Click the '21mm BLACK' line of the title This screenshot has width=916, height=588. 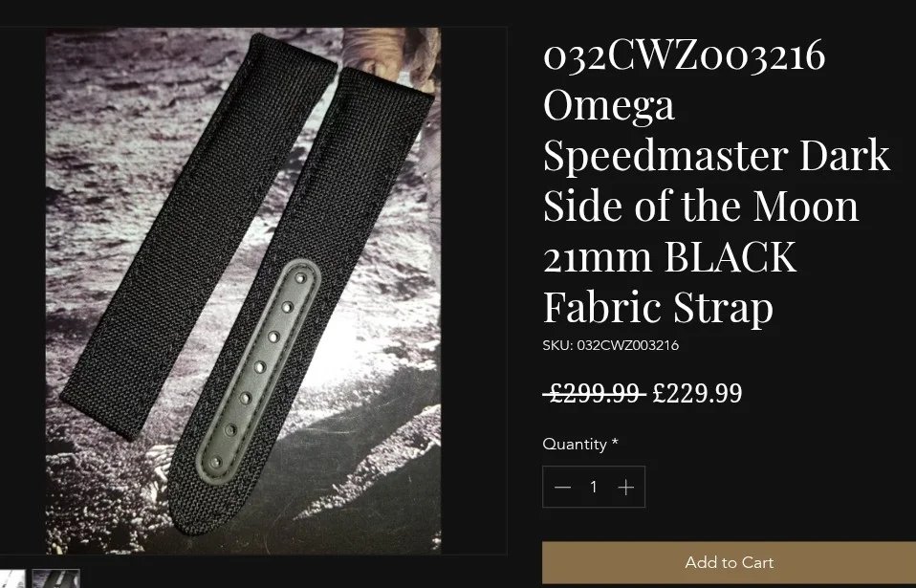[669, 256]
